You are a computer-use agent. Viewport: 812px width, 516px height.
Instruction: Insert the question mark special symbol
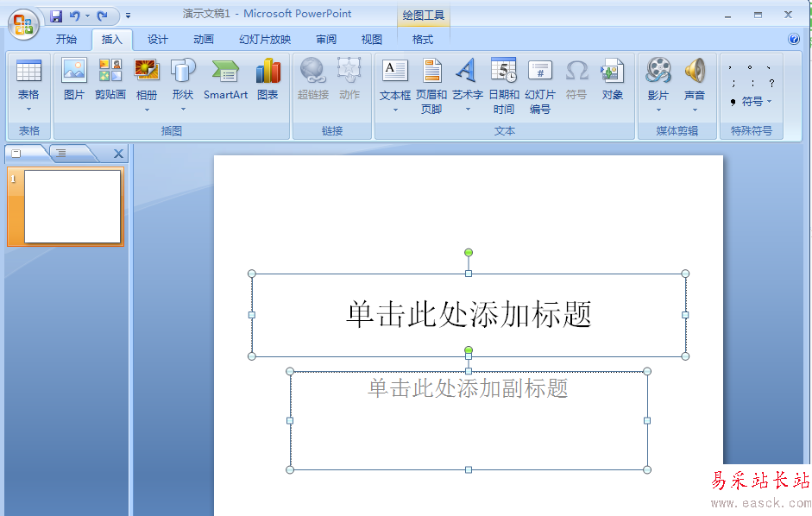point(771,84)
